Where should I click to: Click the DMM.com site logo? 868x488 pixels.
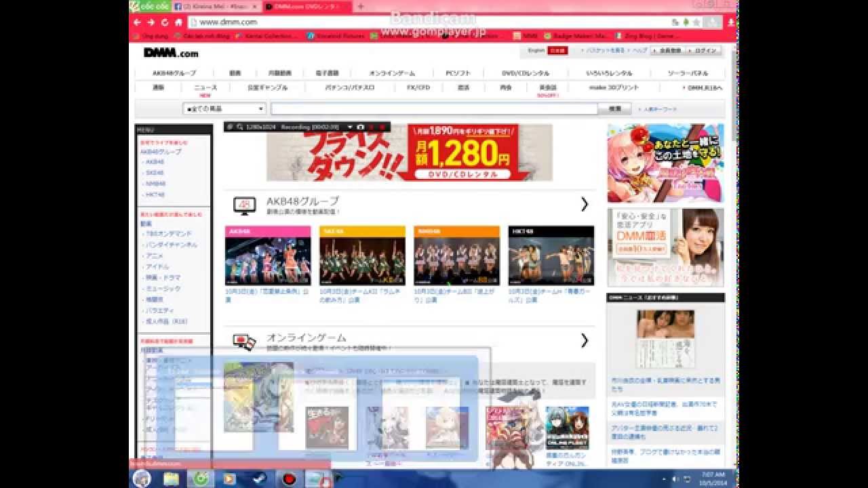171,52
